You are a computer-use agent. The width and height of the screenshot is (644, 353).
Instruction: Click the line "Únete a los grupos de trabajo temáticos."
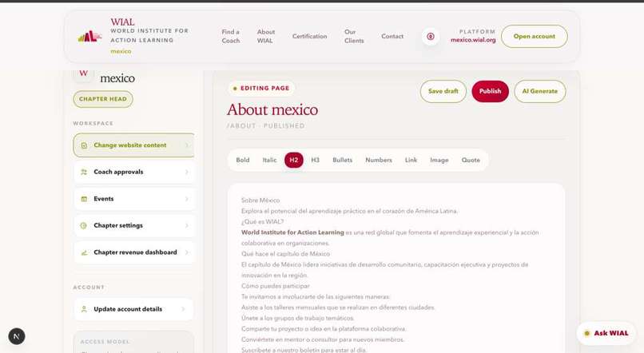(x=298, y=318)
